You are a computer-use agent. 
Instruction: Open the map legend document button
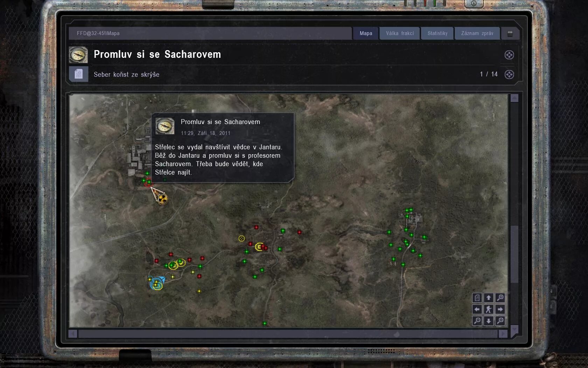click(x=477, y=298)
